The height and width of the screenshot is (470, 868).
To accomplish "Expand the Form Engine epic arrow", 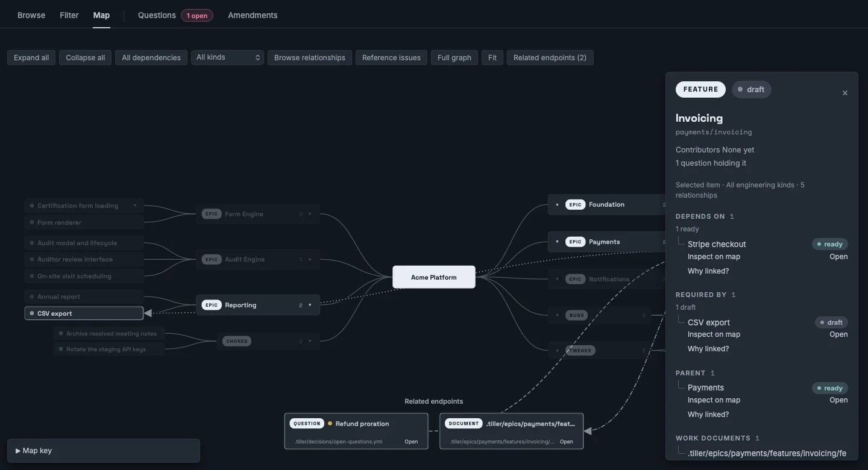I will [x=310, y=214].
